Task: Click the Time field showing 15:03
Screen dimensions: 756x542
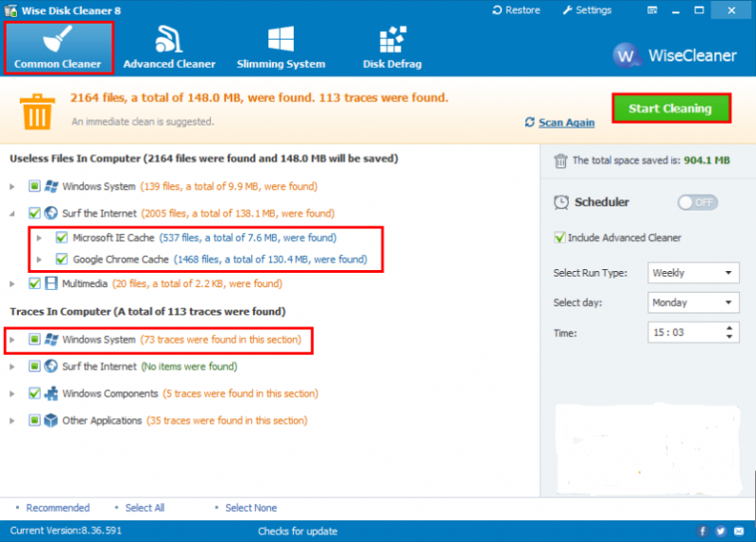Action: [x=694, y=332]
